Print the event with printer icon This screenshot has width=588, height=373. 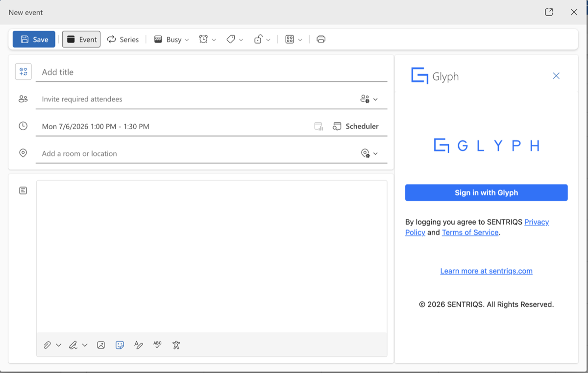[x=321, y=39]
